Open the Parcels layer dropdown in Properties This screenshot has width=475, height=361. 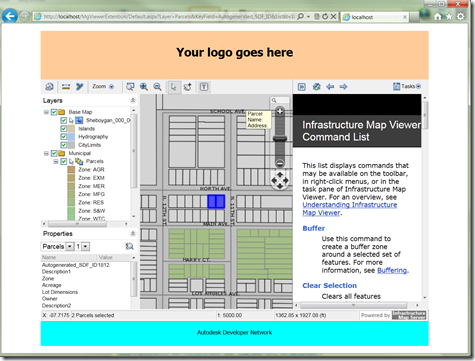pos(70,247)
